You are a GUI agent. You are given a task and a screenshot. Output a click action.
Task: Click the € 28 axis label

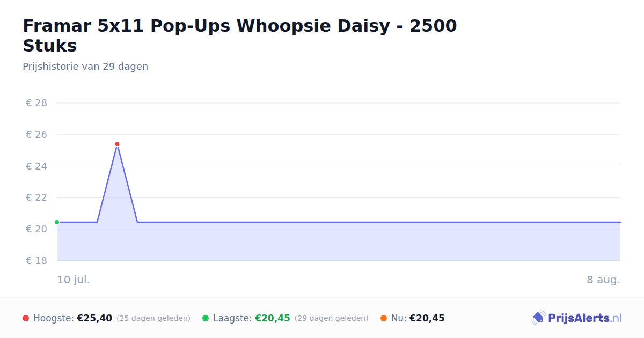click(x=36, y=103)
